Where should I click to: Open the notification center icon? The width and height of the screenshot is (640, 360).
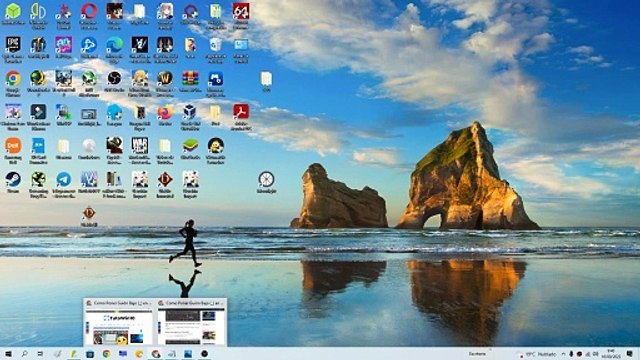(x=631, y=354)
